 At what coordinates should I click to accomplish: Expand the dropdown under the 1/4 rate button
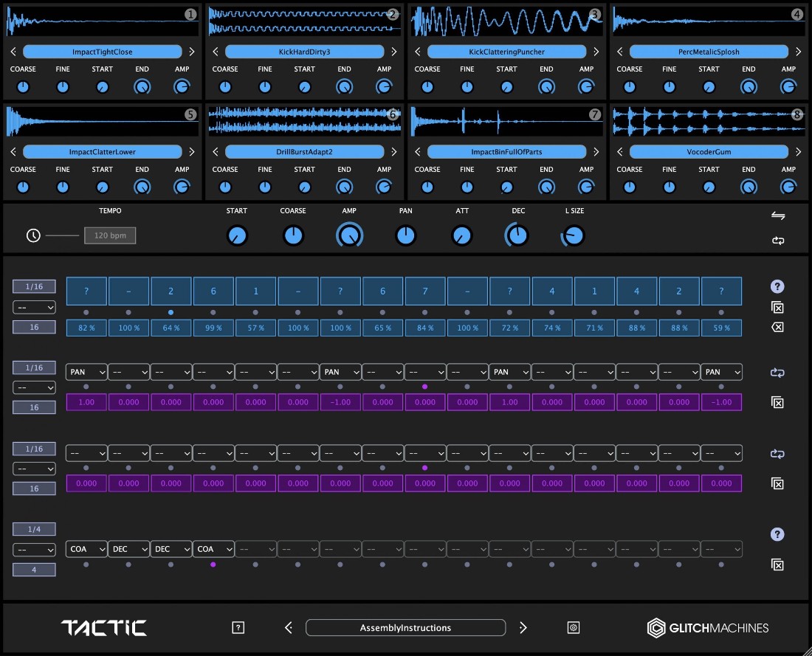(x=34, y=550)
